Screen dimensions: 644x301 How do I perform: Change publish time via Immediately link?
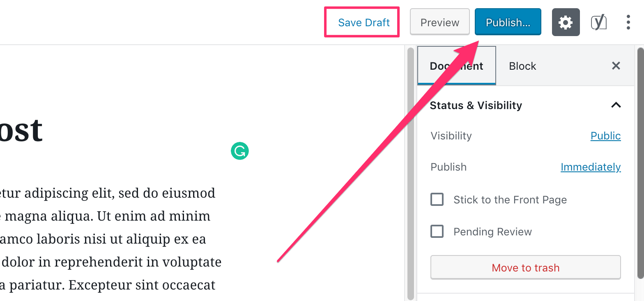point(591,167)
